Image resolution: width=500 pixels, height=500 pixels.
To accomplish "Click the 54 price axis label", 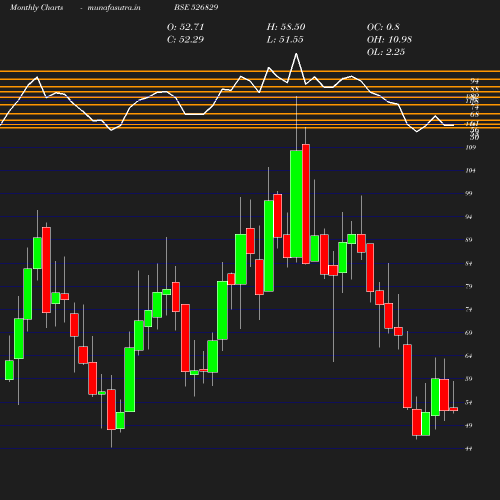I will pos(469,402).
